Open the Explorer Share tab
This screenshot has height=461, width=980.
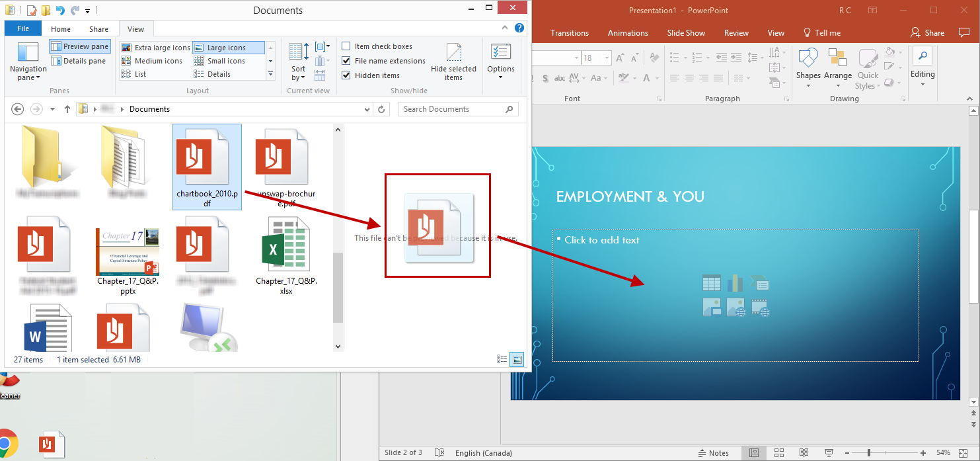(99, 28)
